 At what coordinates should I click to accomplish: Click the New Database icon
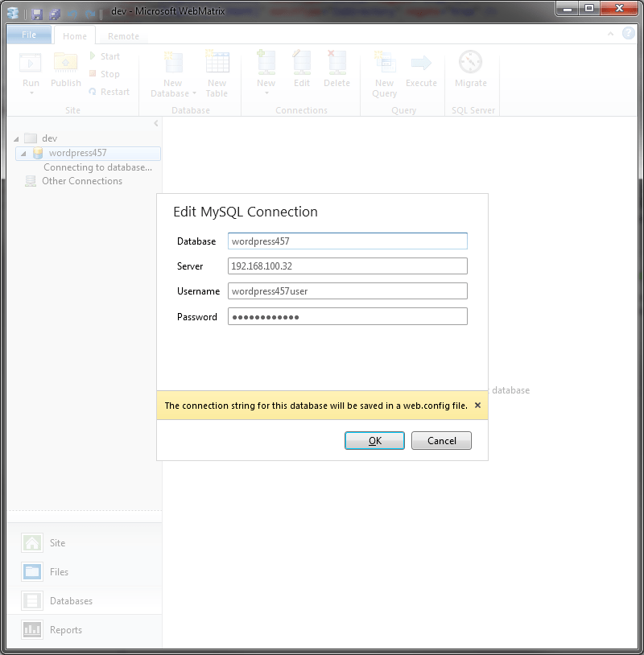pyautogui.click(x=172, y=63)
